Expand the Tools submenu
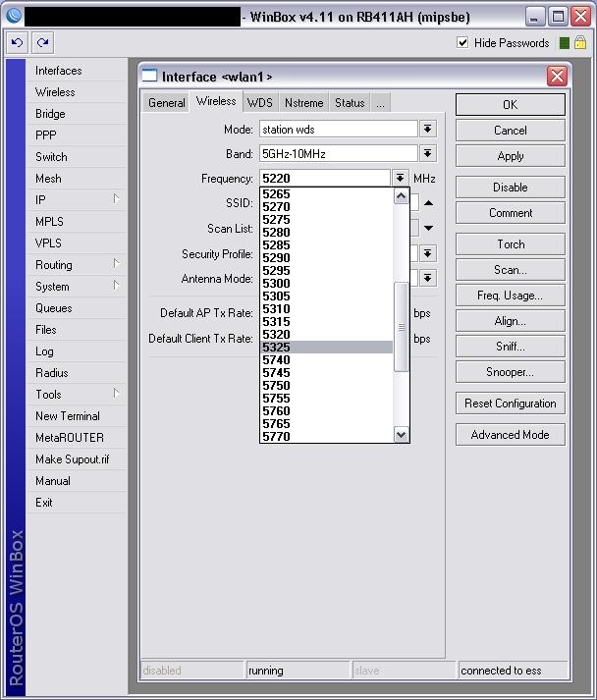597x700 pixels. point(116,393)
